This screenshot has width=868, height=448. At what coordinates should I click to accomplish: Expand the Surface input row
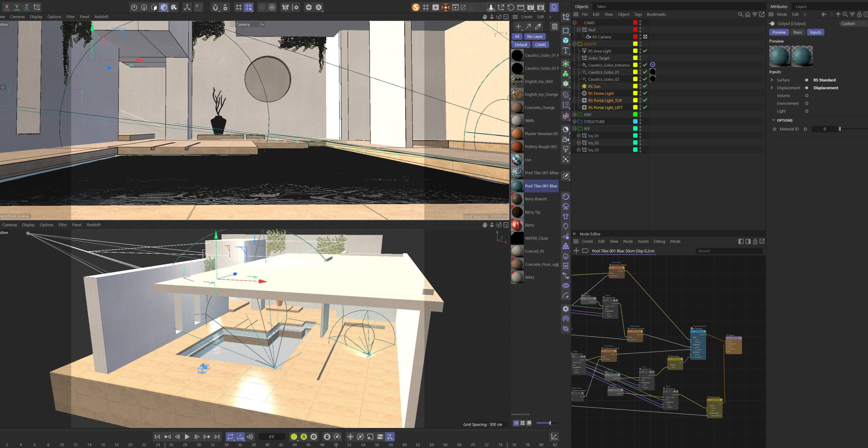(772, 80)
